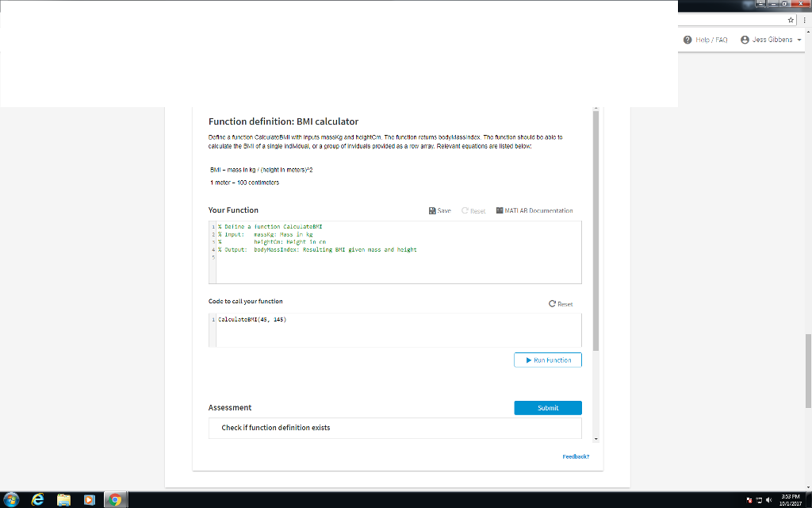Click the 'Your Function' section heading
812x508 pixels.
[x=233, y=210]
